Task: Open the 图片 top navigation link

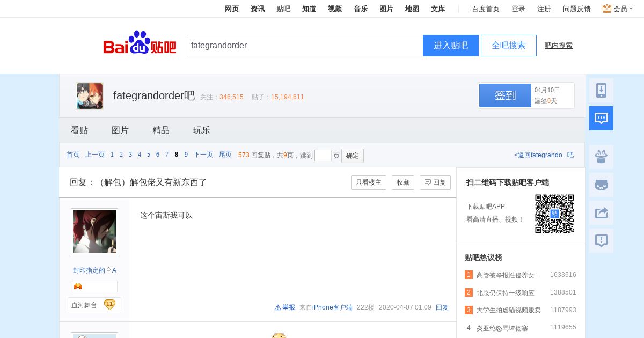Action: 386,9
